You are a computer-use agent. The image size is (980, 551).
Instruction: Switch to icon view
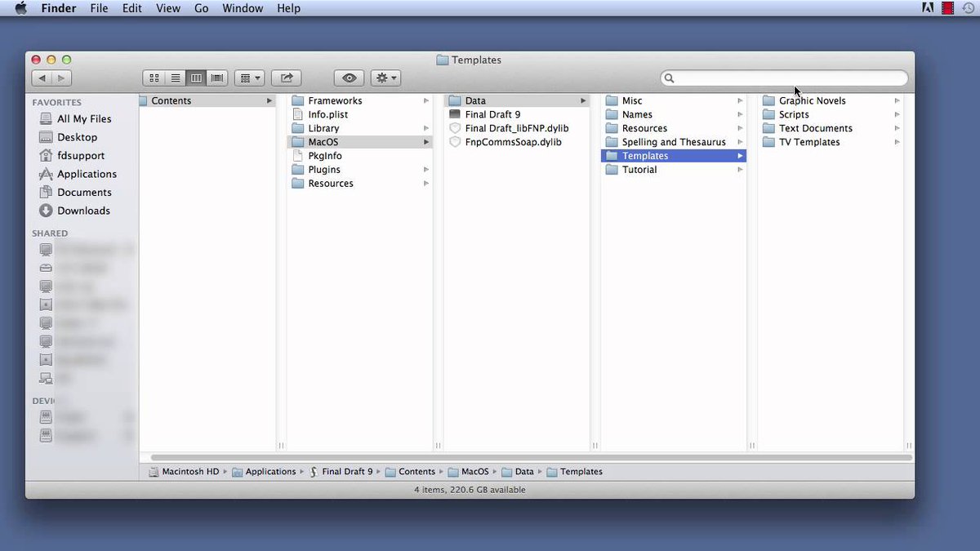[x=154, y=78]
